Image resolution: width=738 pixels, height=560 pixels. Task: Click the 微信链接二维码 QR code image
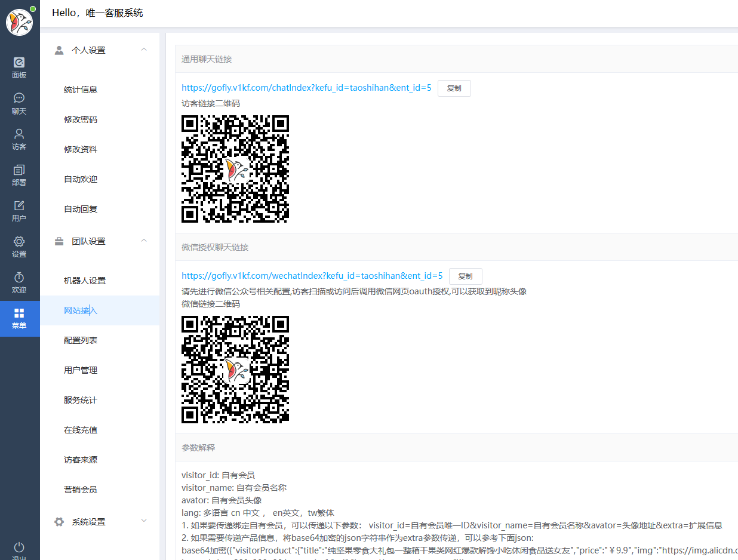[235, 370]
